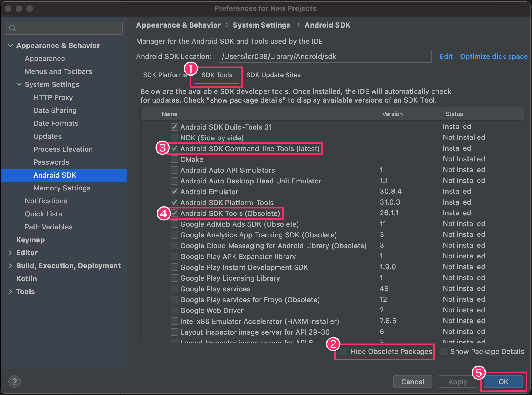Select the SDK Tools tab
The image size is (532, 395).
tap(217, 75)
